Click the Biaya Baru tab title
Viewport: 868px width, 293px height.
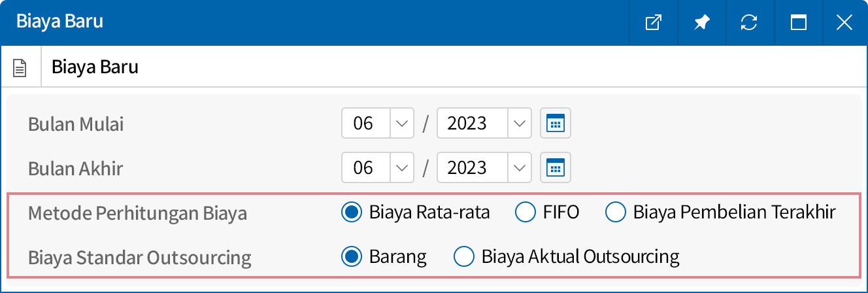(95, 67)
